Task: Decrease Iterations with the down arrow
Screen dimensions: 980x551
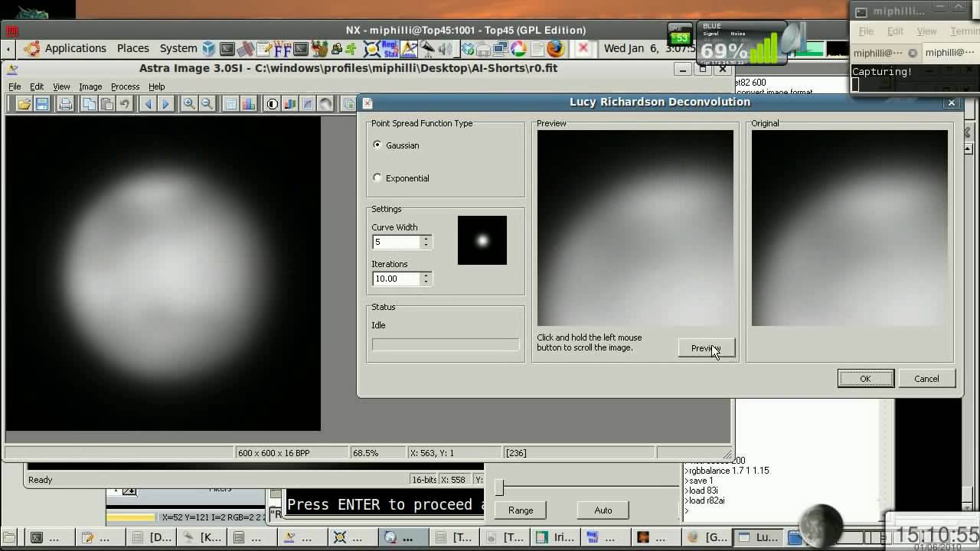Action: tap(426, 282)
